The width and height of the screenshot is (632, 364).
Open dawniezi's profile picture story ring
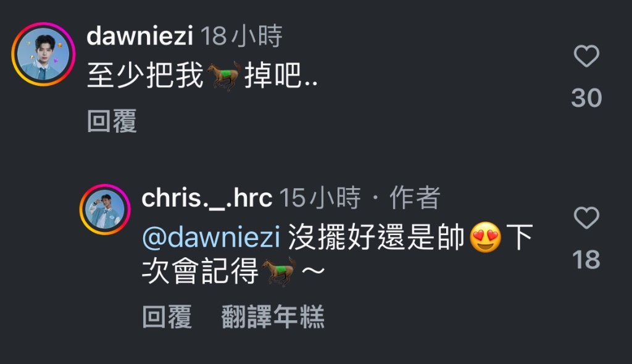coord(43,54)
